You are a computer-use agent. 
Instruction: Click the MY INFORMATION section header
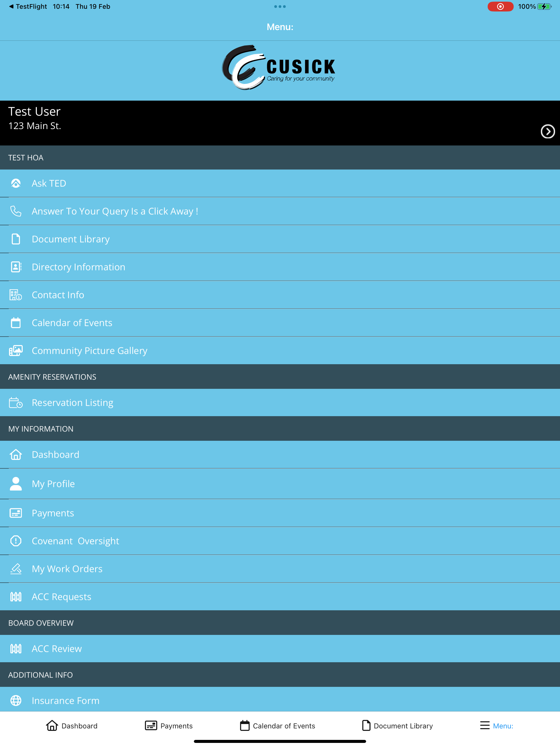pyautogui.click(x=280, y=429)
